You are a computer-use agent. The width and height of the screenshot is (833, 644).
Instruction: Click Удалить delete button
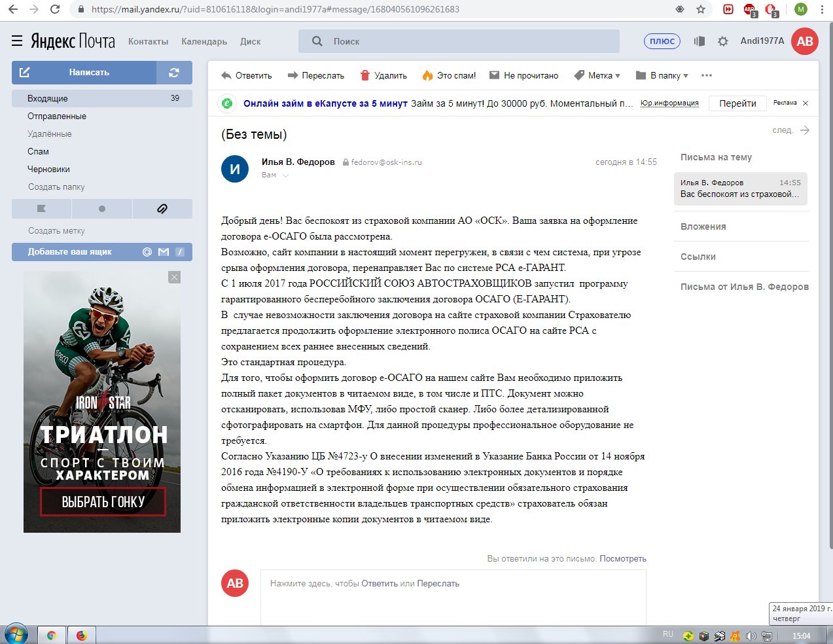pos(383,75)
